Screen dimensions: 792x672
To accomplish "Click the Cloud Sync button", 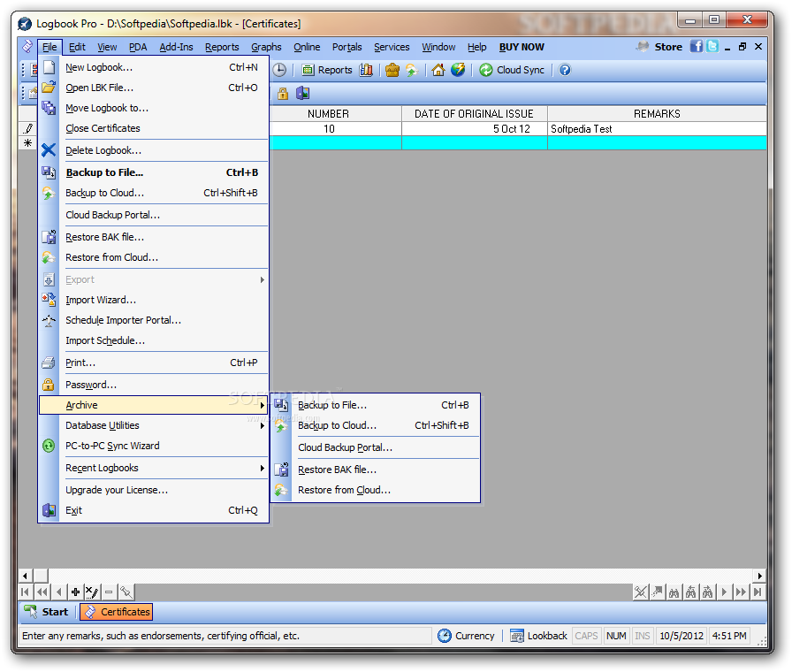I will point(512,70).
